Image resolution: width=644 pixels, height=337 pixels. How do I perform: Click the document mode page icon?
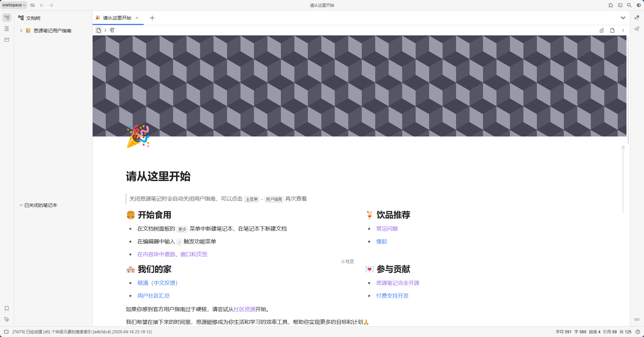coord(612,30)
